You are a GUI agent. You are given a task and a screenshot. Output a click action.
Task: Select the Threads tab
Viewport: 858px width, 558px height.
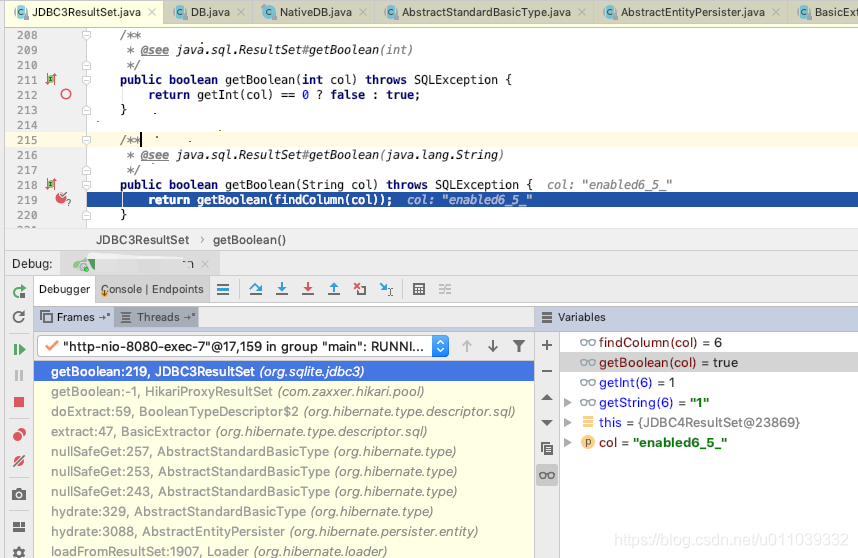[x=158, y=317]
